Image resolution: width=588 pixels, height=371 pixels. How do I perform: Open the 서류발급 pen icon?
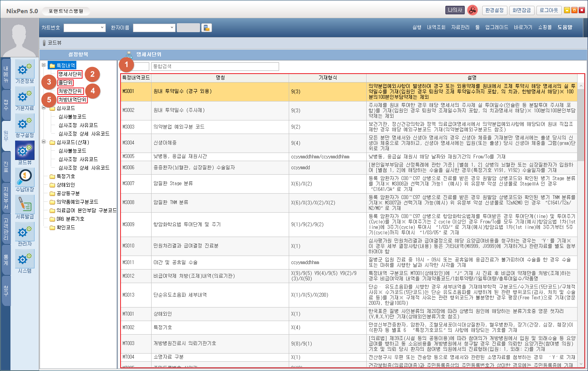click(24, 204)
